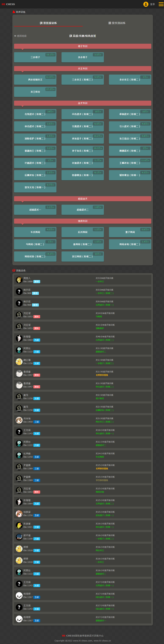The height and width of the screenshot is (644, 164).
Task: Open the 三步得子 training
Action: coord(35,57)
